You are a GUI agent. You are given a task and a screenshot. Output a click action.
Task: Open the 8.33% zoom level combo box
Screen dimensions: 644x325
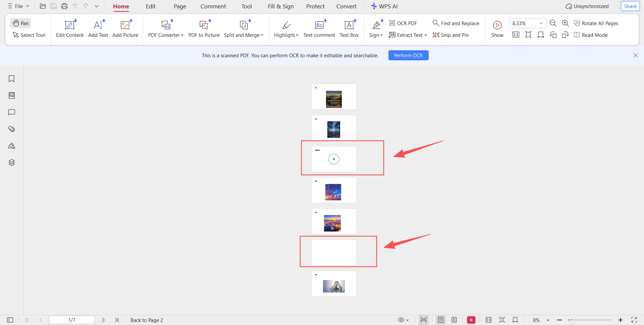[528, 23]
